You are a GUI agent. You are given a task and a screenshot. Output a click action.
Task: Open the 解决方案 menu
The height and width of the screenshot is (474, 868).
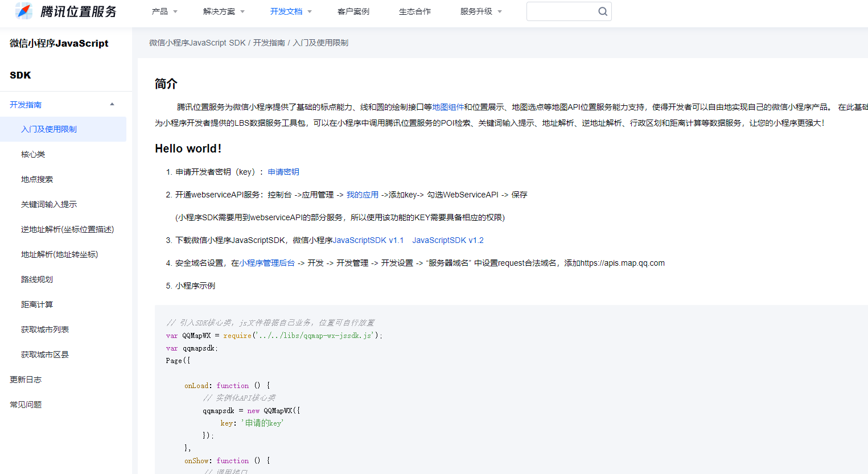pyautogui.click(x=219, y=11)
